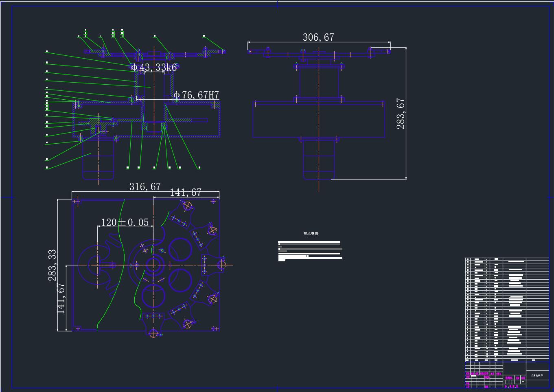This screenshot has height=392, width=554.
Task: Click the technical requirements paragraph text block
Action: click(x=310, y=251)
